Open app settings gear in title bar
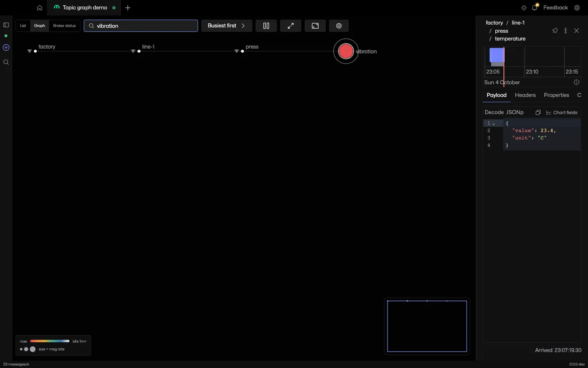588x368 pixels. 577,8
